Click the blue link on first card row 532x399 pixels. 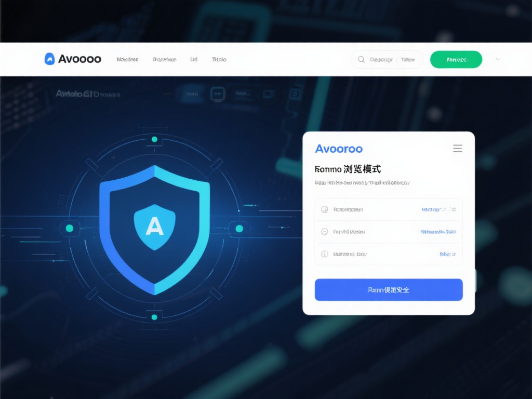click(x=438, y=209)
